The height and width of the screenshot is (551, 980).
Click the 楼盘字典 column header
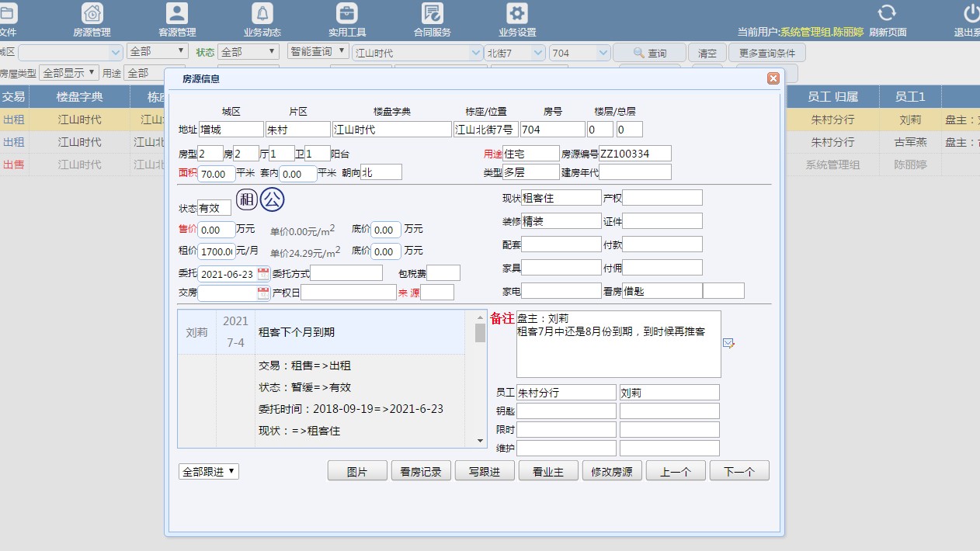79,96
